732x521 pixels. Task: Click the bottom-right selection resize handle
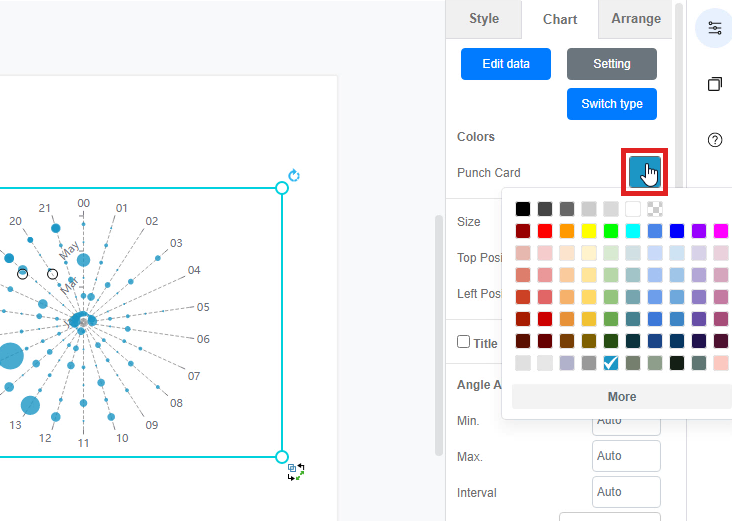pos(282,456)
